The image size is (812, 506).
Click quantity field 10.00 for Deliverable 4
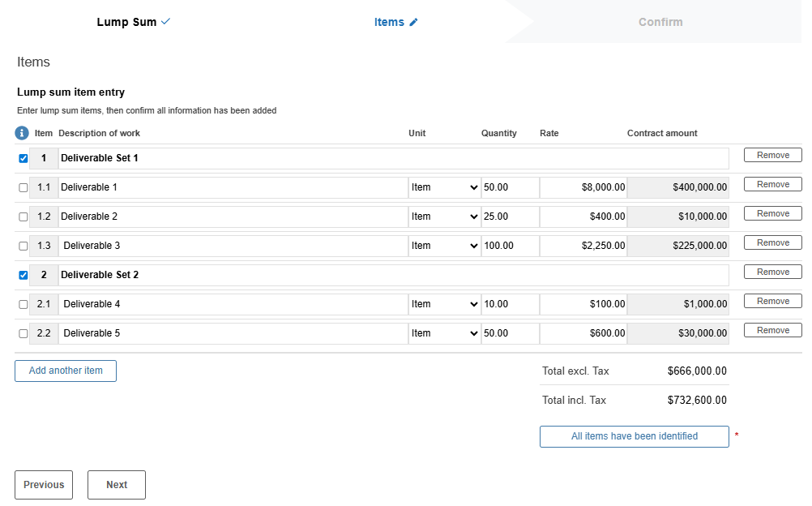[x=511, y=304]
